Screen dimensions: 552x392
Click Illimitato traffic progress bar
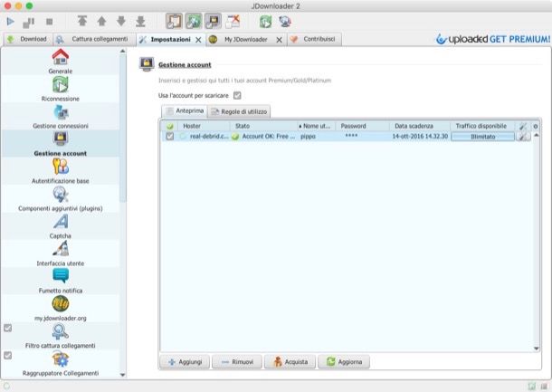482,137
